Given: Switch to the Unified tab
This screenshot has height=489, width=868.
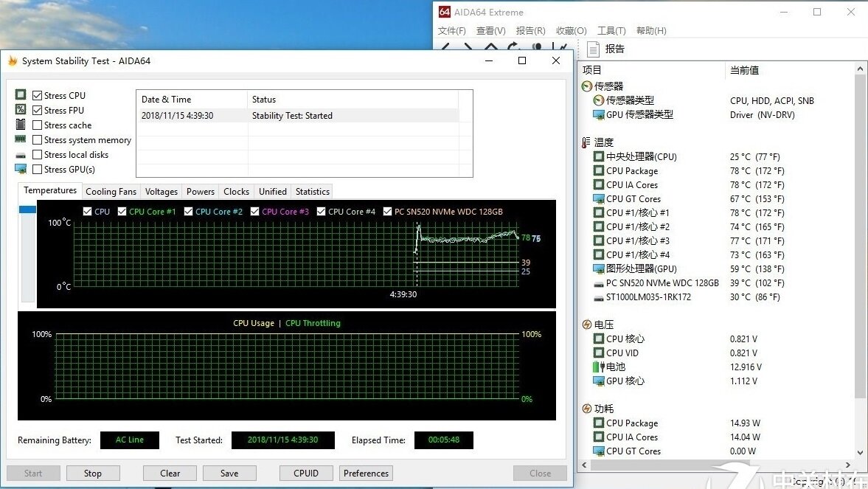Looking at the screenshot, I should tap(272, 192).
